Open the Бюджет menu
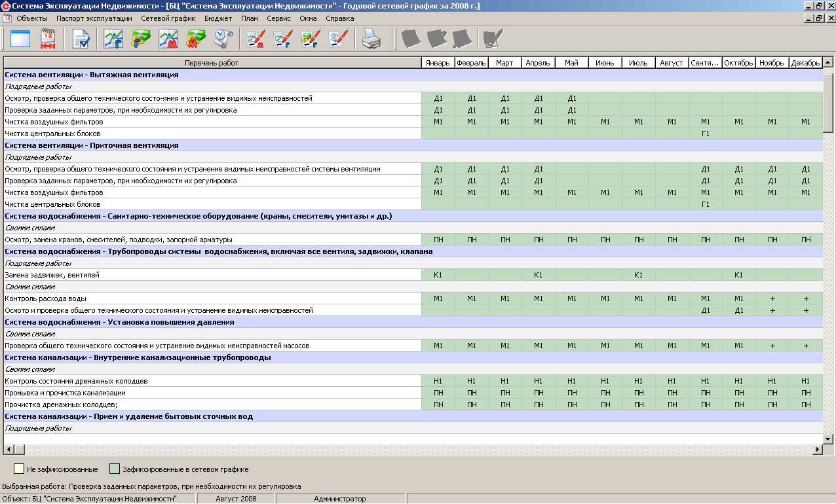The height and width of the screenshot is (504, 836). click(218, 18)
